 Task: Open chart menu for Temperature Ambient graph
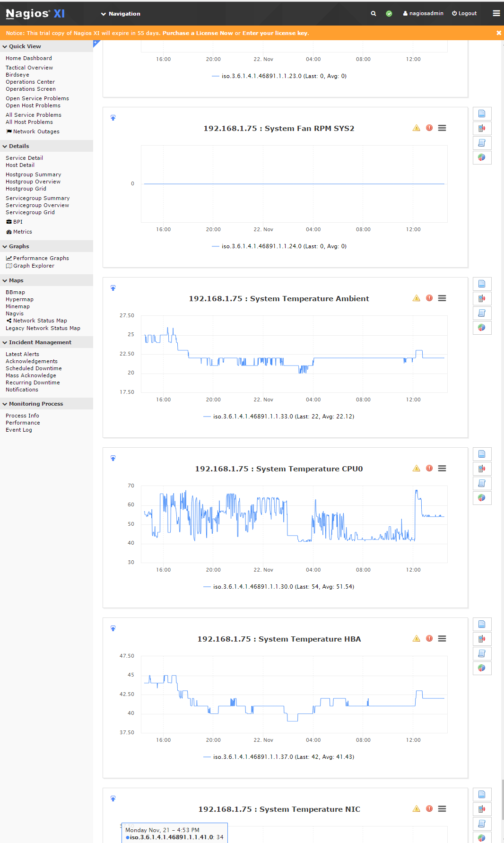442,298
